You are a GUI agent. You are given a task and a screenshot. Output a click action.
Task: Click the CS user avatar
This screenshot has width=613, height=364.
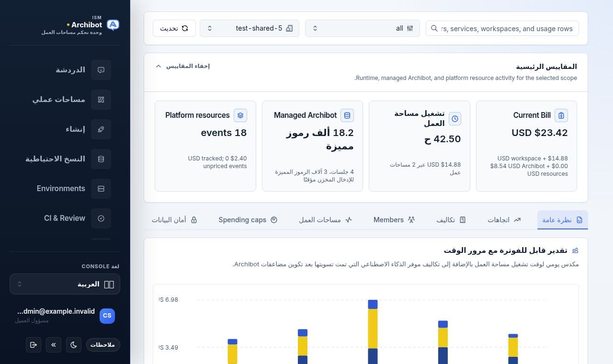point(107,316)
